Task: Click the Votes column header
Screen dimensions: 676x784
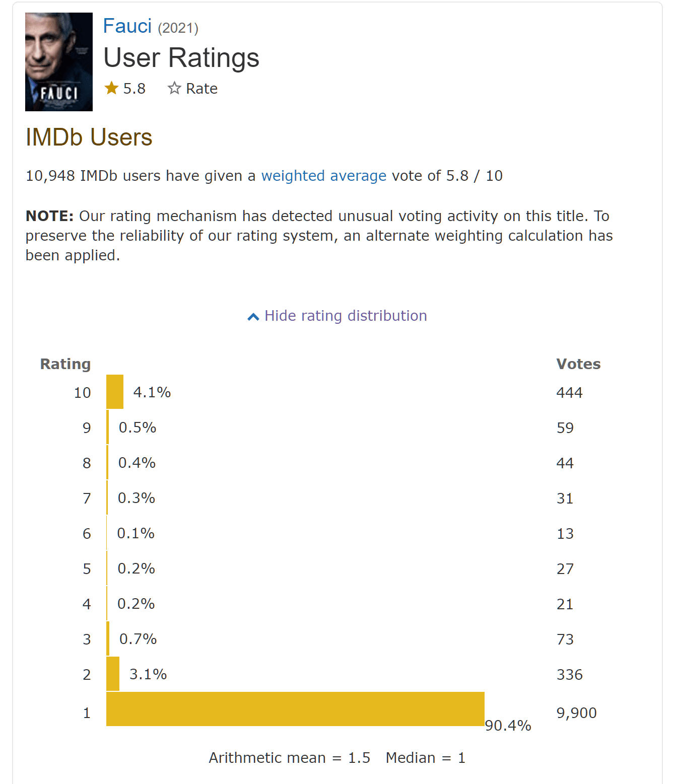Action: pyautogui.click(x=578, y=364)
